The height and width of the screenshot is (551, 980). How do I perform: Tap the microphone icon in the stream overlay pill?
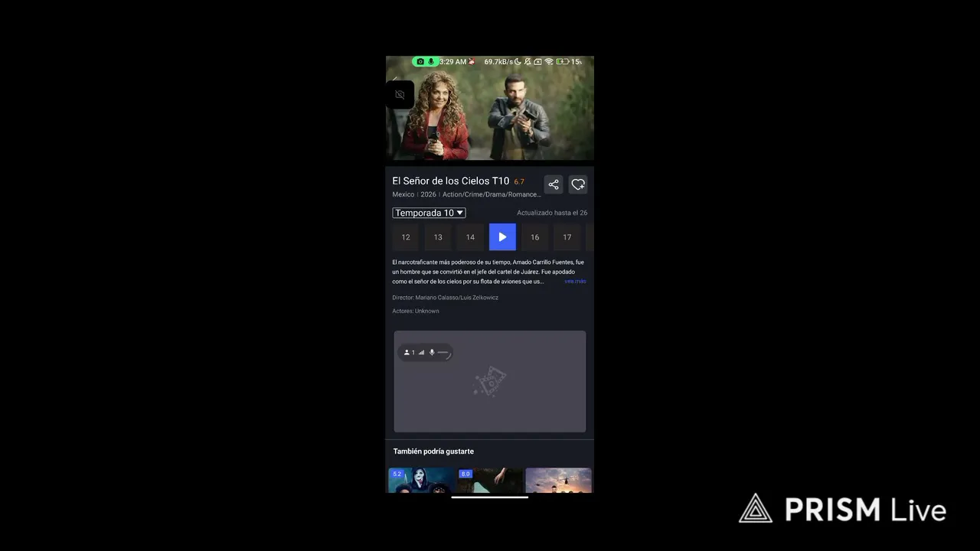pyautogui.click(x=432, y=352)
